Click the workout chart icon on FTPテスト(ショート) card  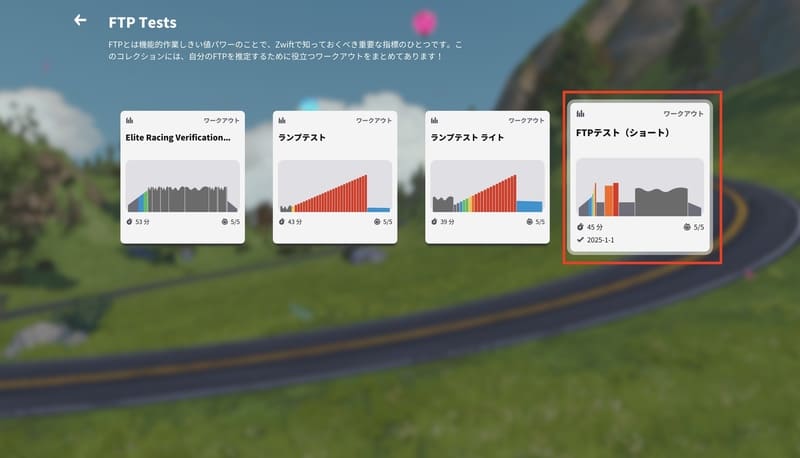pos(580,114)
